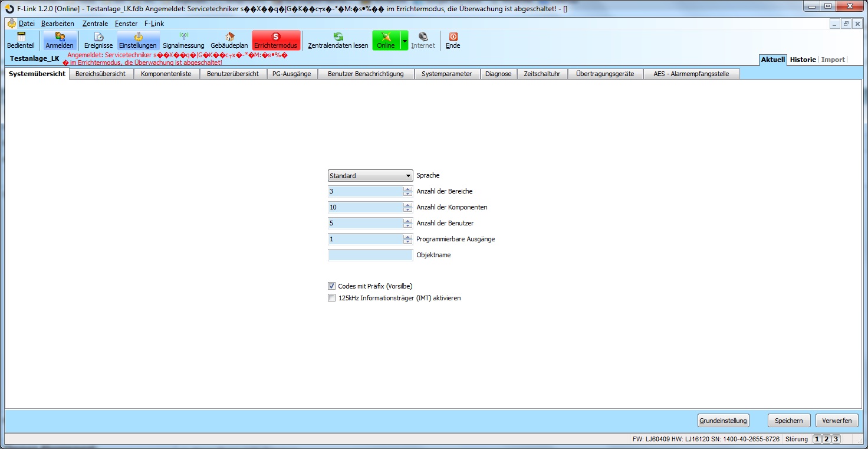Enable 125kHz Informationsträger (IMT) checkbox
Viewport: 868px width, 449px height.
[x=331, y=298]
